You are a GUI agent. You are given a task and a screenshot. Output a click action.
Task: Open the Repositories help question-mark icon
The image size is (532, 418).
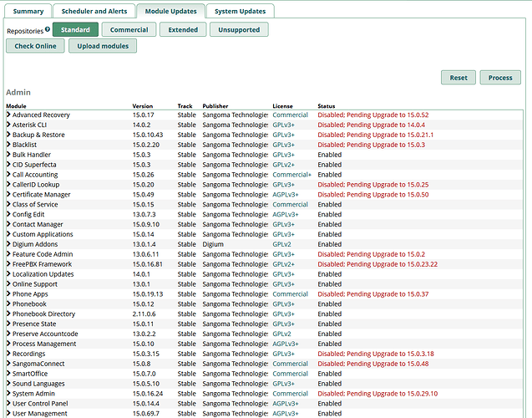tap(48, 29)
